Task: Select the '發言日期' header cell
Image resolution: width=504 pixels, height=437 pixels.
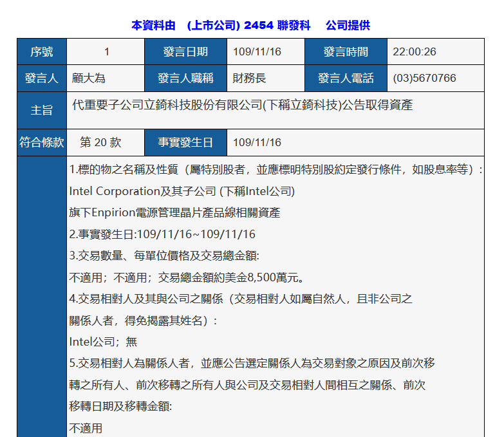Action: click(x=185, y=51)
